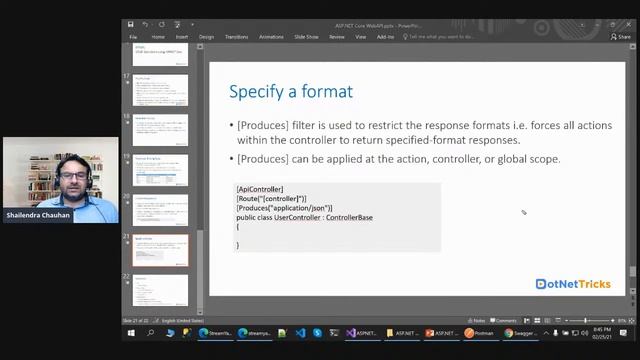
Task: Select slide 19 thumbnail
Action: coord(160,170)
